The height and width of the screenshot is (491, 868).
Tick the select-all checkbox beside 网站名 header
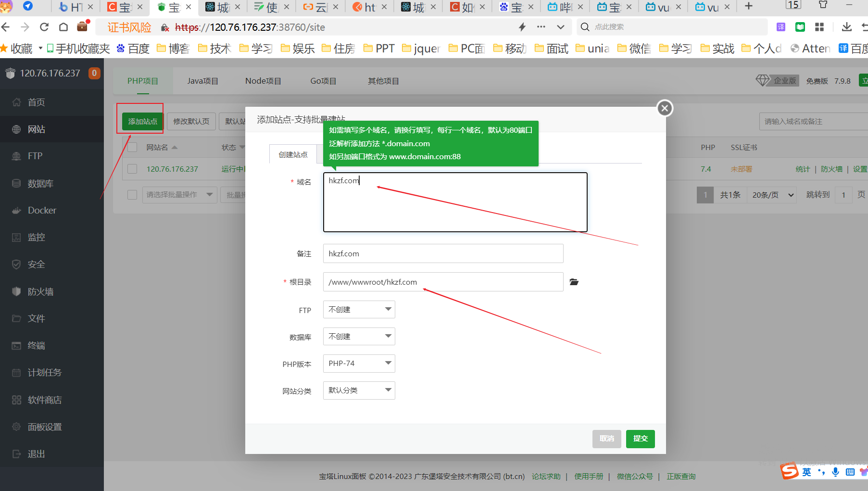(x=132, y=147)
